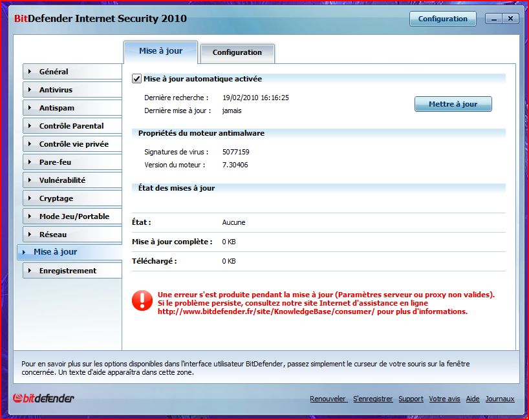Expand Contrôle vie privée arrow
This screenshot has width=529, height=420.
pyautogui.click(x=30, y=144)
